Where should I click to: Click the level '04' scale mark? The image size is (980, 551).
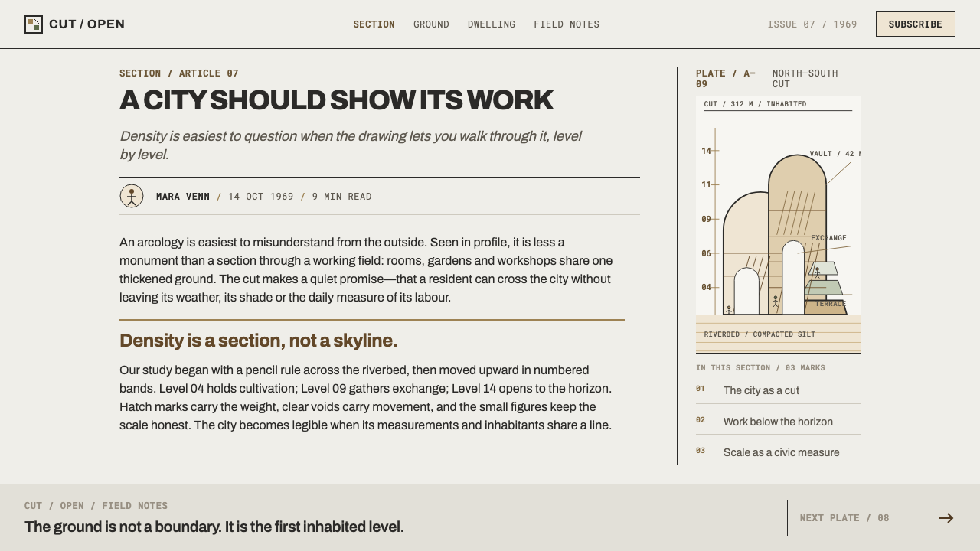tap(706, 287)
